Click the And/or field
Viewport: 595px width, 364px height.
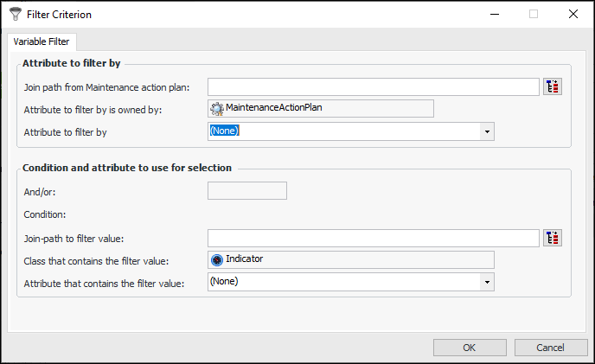(x=247, y=190)
